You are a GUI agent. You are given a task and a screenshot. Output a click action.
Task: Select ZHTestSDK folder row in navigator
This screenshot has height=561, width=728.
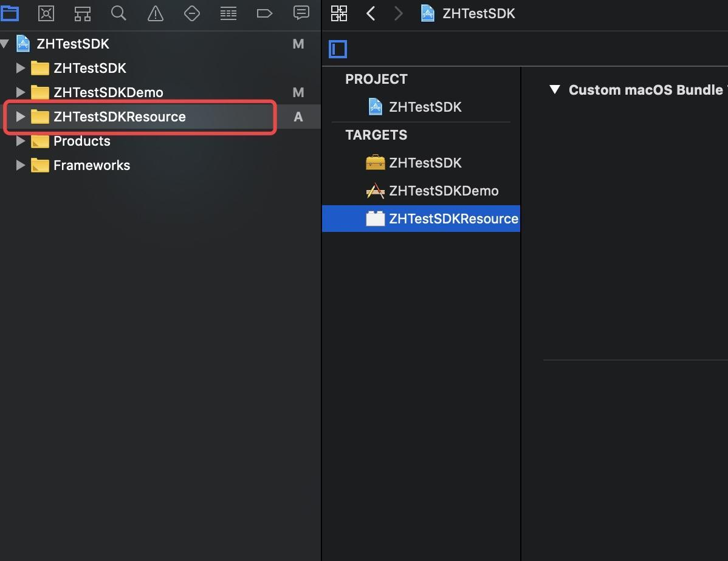(160, 68)
